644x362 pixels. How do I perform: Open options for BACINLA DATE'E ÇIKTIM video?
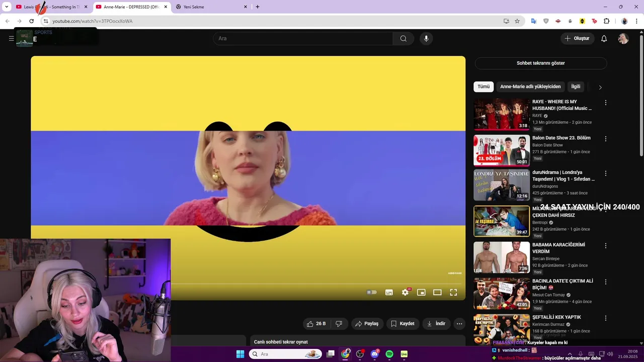[606, 282]
